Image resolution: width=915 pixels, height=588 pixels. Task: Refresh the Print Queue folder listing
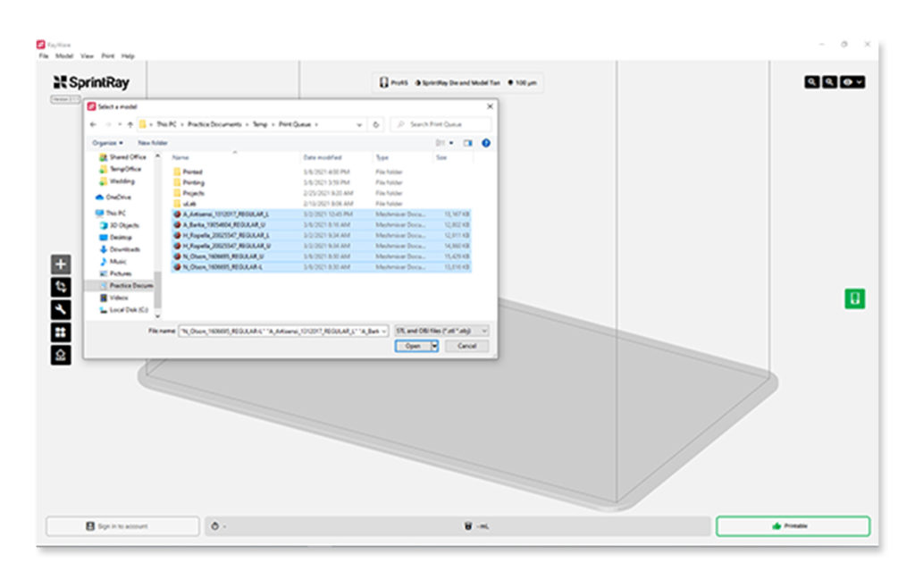tap(377, 124)
